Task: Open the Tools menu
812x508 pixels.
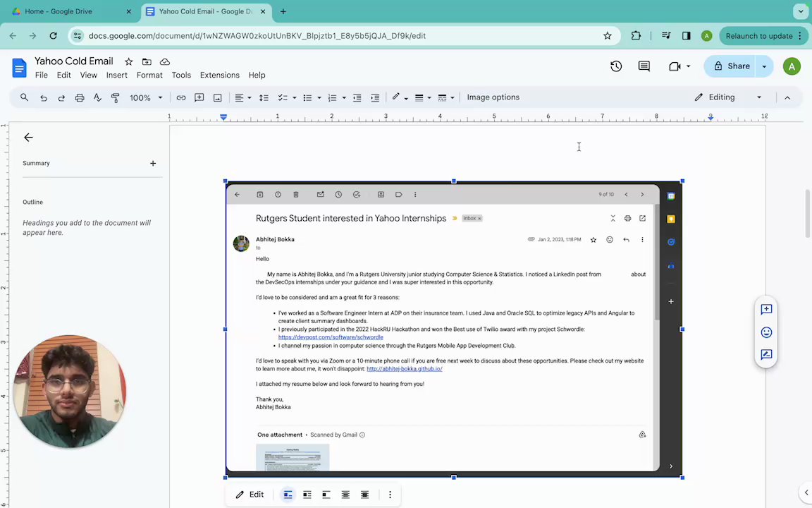Action: (181, 75)
